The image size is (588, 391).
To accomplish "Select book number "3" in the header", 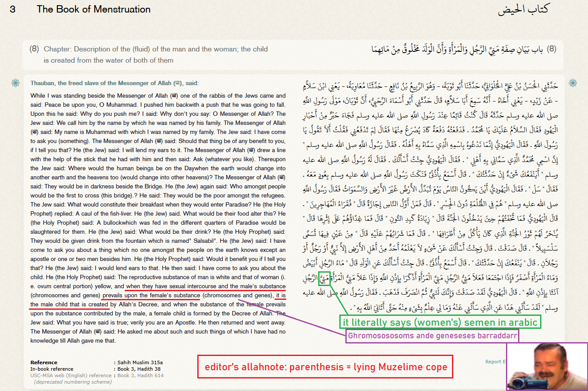I will click(x=13, y=9).
